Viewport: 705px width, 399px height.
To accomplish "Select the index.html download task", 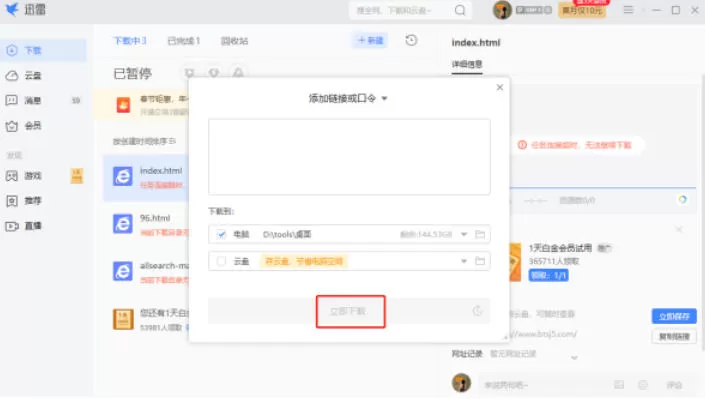I will click(x=146, y=177).
